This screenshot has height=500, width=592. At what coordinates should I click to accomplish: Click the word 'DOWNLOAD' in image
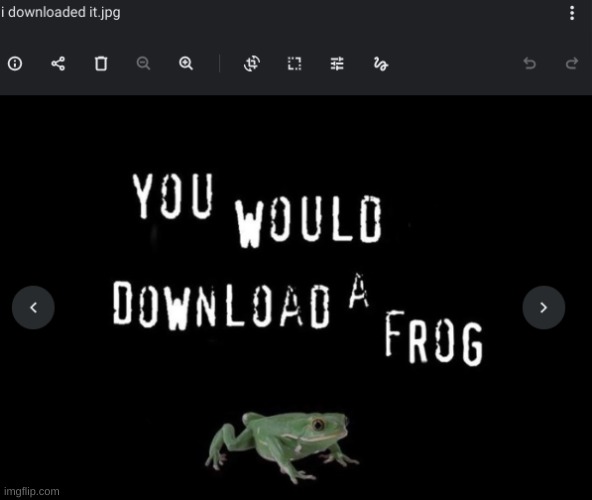222,304
